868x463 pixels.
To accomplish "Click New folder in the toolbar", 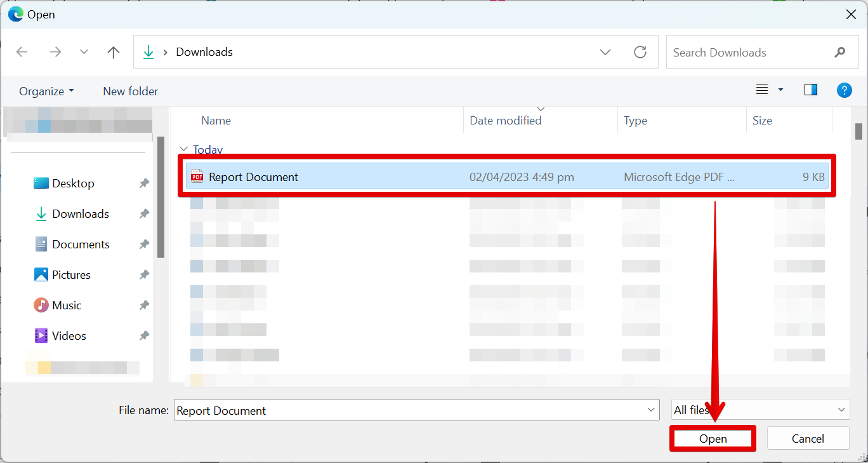I will 130,91.
